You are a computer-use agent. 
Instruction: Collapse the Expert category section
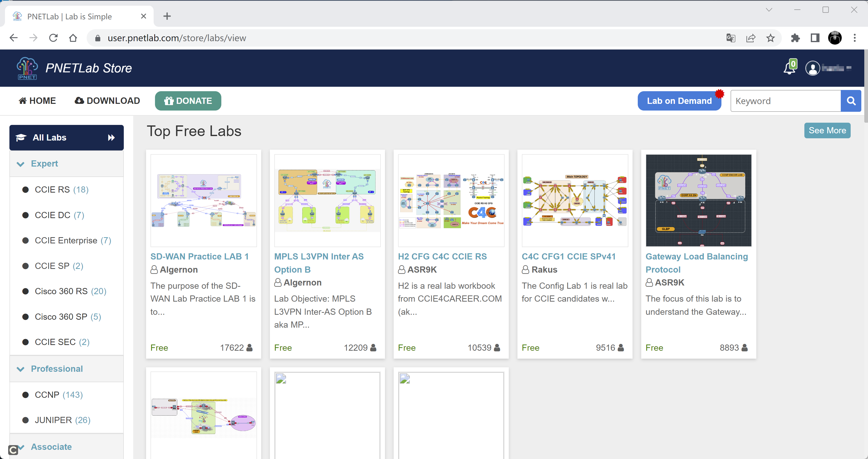tap(66, 164)
